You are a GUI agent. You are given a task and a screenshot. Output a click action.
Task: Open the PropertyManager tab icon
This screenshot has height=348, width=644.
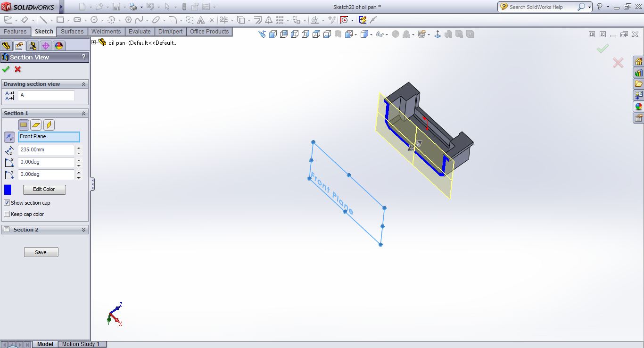coord(19,46)
